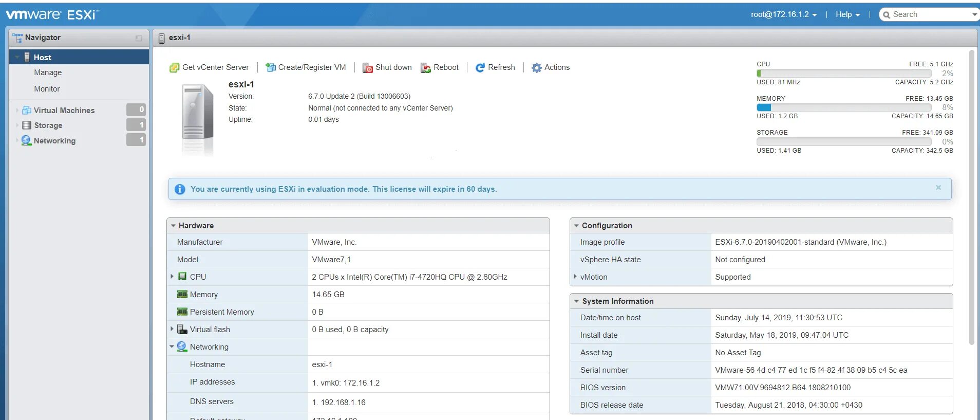The width and height of the screenshot is (980, 420).
Task: Click the Memory icon in Hardware table
Action: tap(182, 294)
